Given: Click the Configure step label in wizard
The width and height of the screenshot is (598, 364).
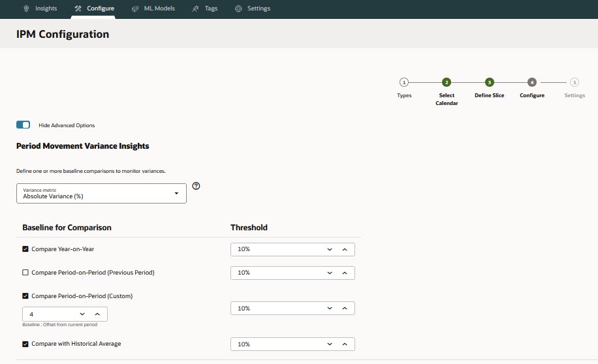Looking at the screenshot, I should point(532,95).
